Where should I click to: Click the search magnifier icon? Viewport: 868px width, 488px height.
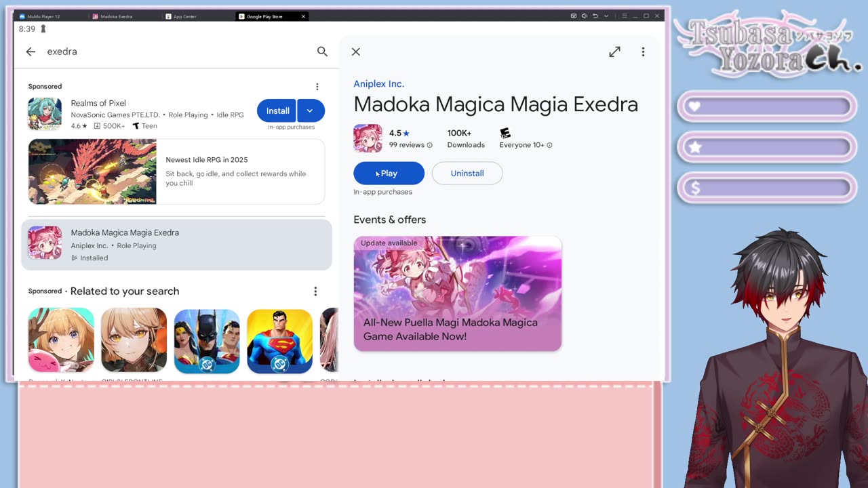pyautogui.click(x=322, y=52)
